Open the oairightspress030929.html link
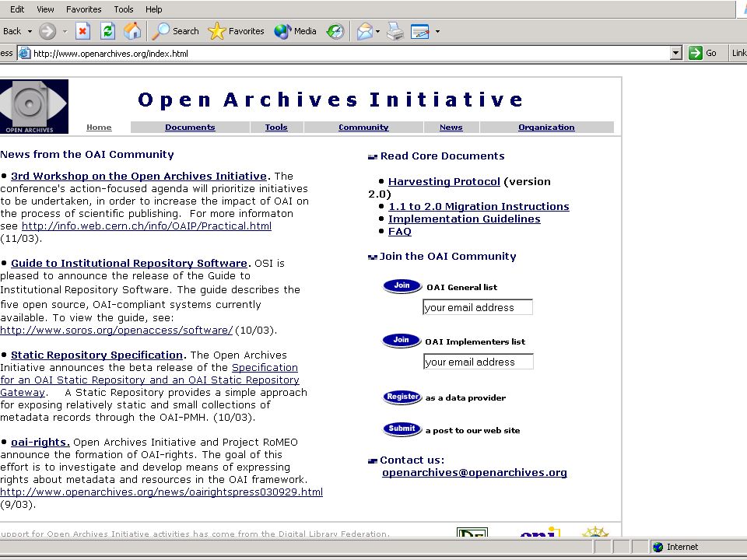This screenshot has width=747, height=560. [x=162, y=492]
